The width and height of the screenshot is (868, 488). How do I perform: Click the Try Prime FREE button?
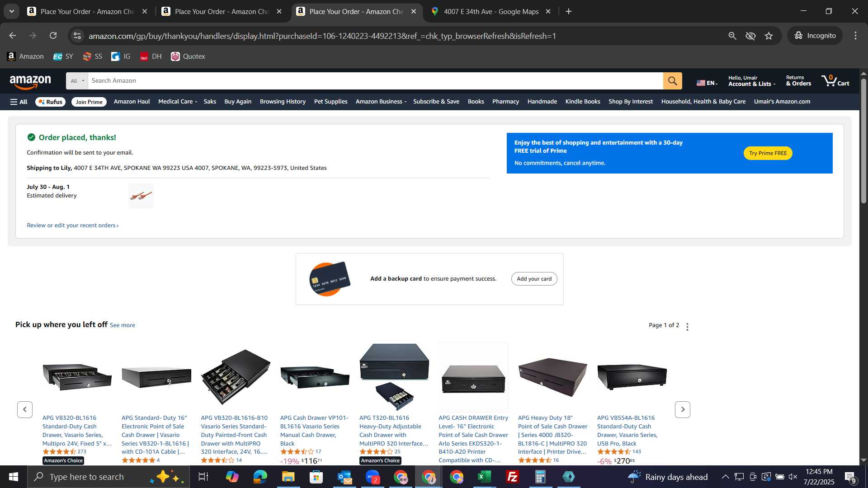[768, 153]
